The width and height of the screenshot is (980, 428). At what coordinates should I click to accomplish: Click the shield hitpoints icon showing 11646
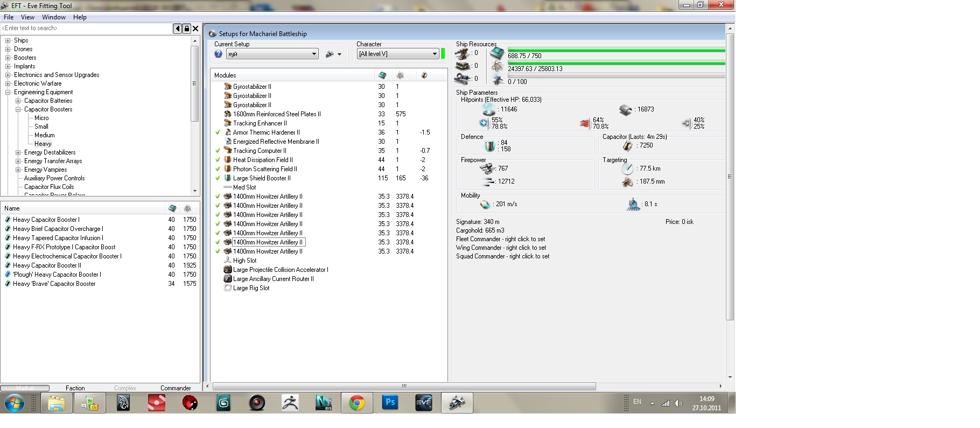coord(488,109)
